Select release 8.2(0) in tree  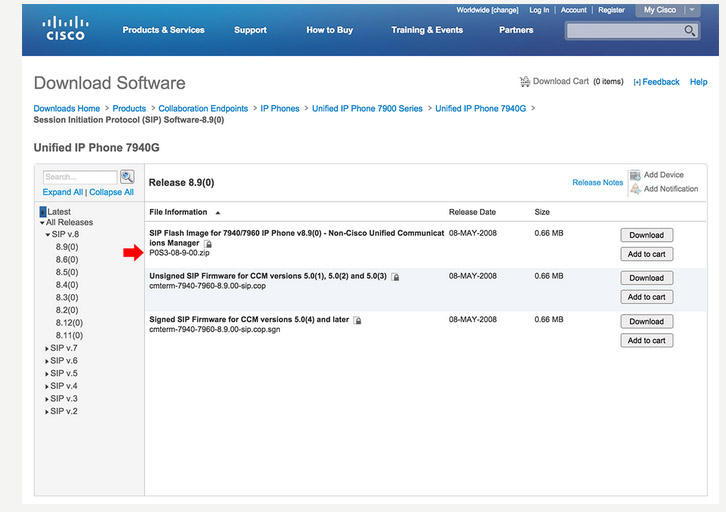67,310
